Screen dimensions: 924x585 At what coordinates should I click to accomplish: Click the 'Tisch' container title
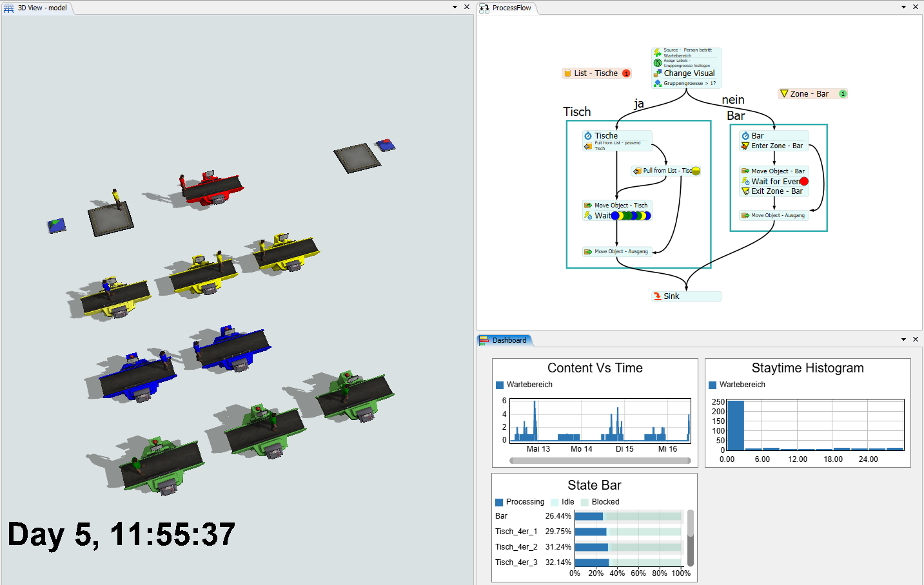576,112
